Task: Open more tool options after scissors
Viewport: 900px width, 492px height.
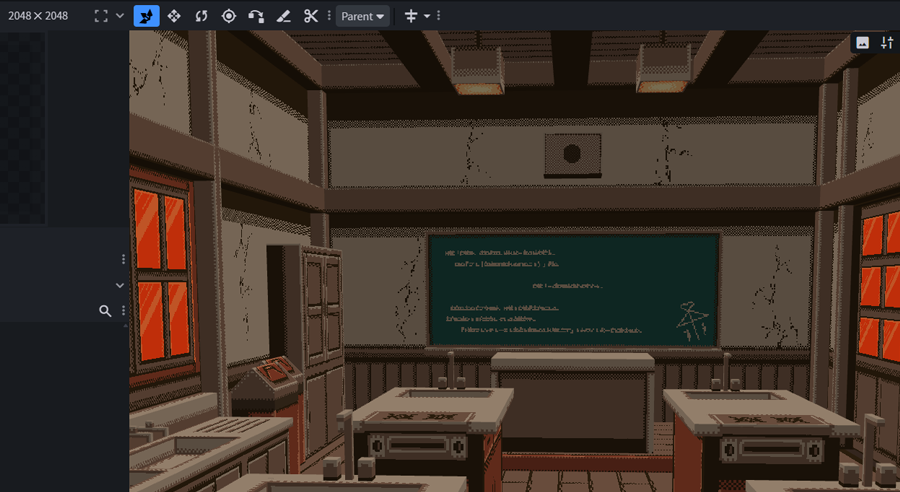Action: pos(329,16)
